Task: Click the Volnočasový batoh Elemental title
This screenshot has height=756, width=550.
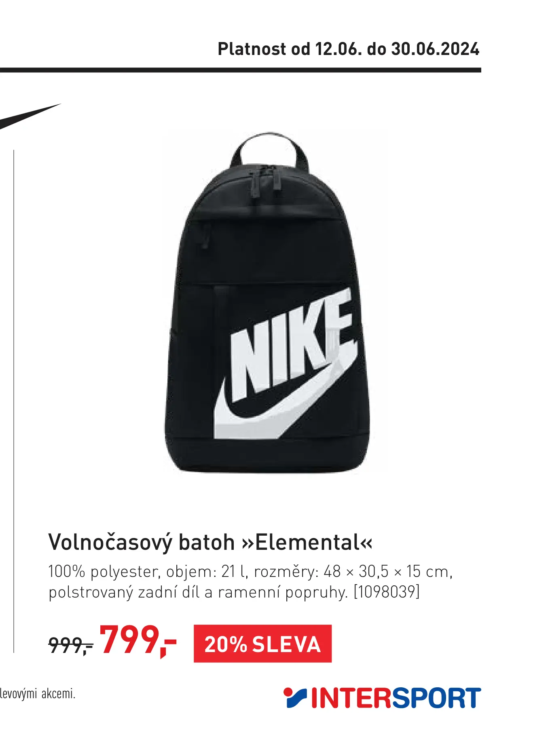Action: [x=210, y=542]
